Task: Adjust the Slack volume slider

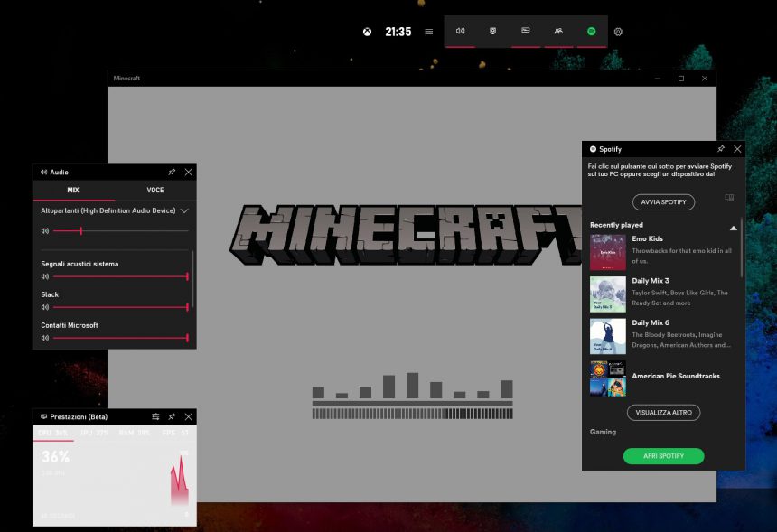Action: pyautogui.click(x=121, y=307)
